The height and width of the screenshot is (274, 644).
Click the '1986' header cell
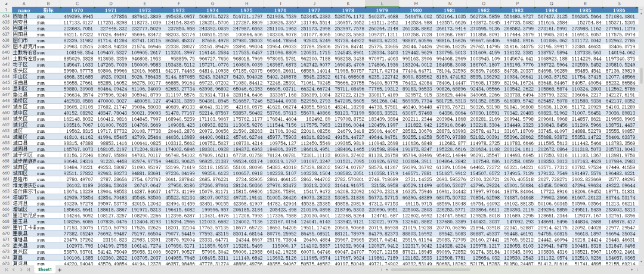[618, 10]
